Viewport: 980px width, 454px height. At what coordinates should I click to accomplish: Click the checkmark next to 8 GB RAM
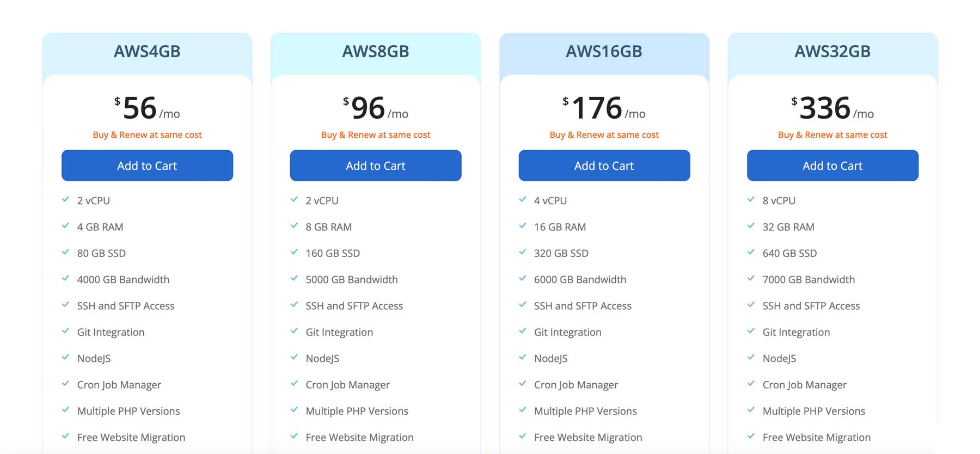click(293, 226)
